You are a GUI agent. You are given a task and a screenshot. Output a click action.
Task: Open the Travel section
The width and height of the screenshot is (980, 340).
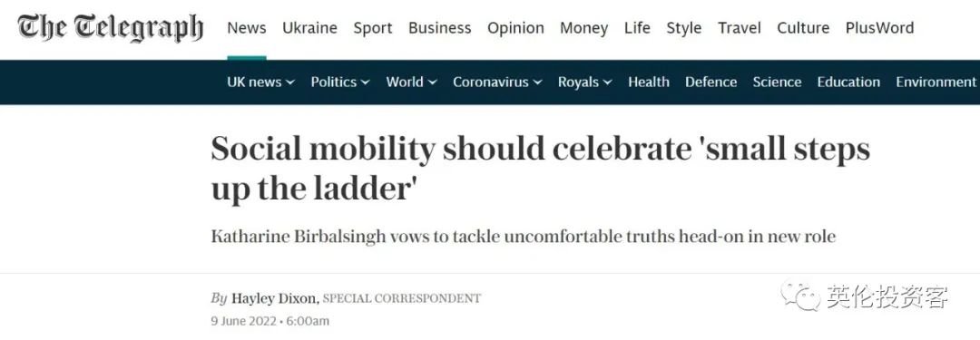739,28
